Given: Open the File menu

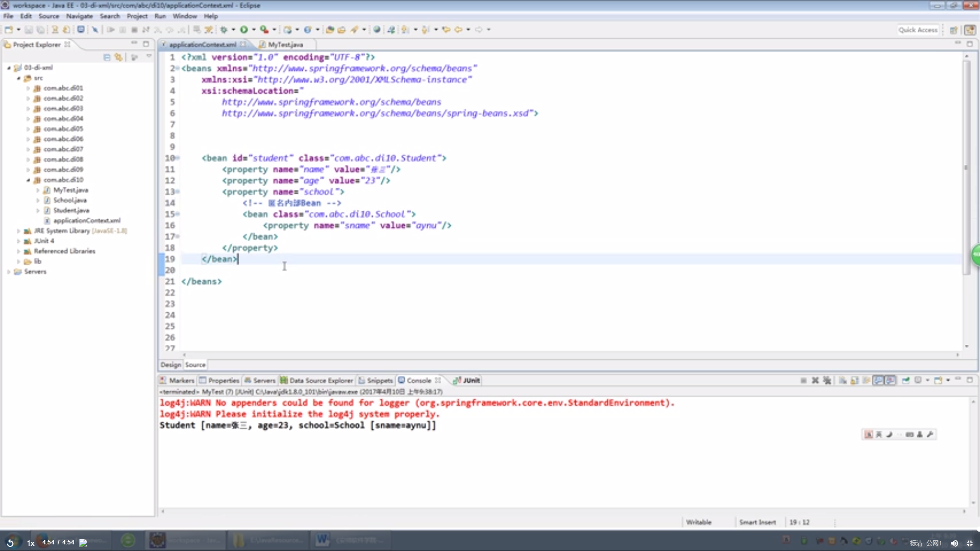Looking at the screenshot, I should [x=8, y=16].
